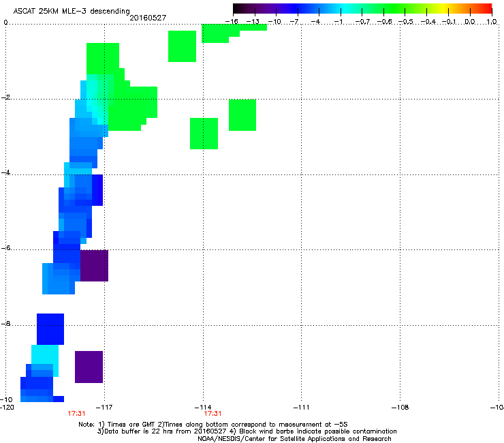Select the -0.6 color bar label
The width and height of the screenshot is (504, 443).
pyautogui.click(x=384, y=22)
